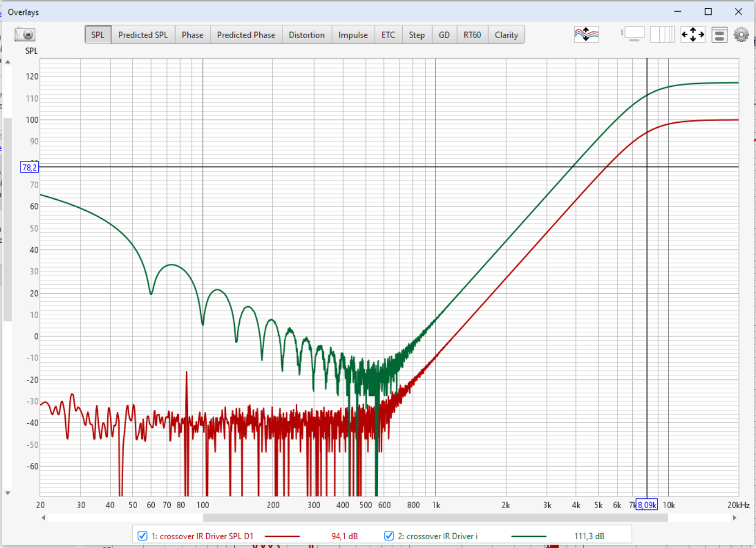The image size is (756, 548).
Task: Open the trace offset/separate traces icon
Action: 586,34
